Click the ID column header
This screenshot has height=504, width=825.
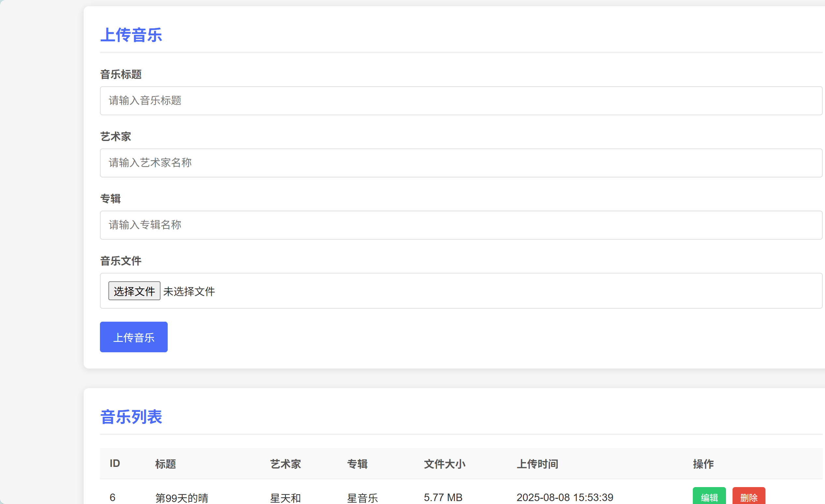pos(115,464)
